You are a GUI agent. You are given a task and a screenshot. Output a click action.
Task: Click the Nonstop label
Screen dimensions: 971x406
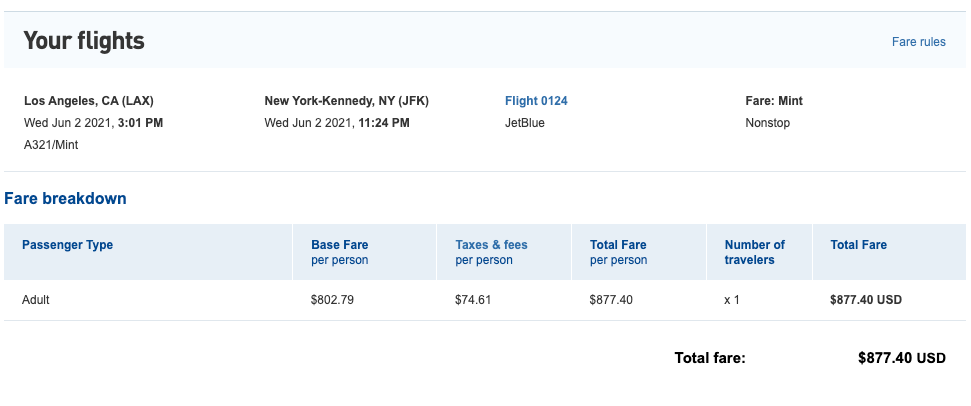coord(769,123)
